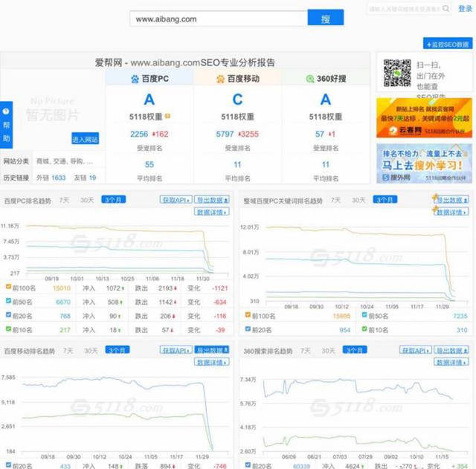Toggle the 前100名 checkbox in 百度PC排名趋势
The image size is (476, 469).
click(x=7, y=288)
